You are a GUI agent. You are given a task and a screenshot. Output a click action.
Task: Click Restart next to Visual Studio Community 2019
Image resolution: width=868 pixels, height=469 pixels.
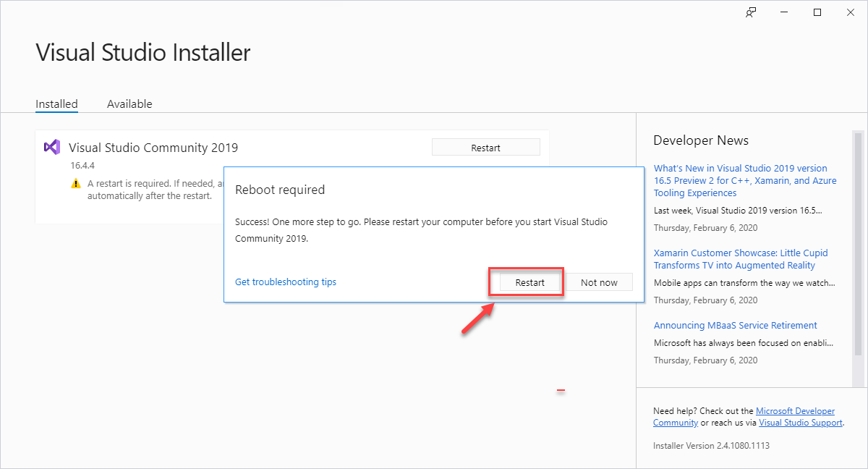[x=485, y=148]
